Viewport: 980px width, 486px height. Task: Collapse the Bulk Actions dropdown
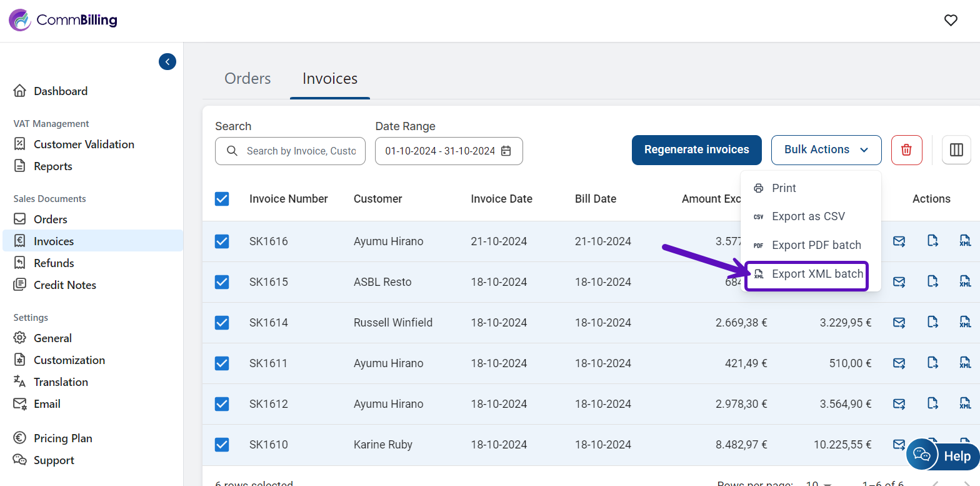pos(826,150)
